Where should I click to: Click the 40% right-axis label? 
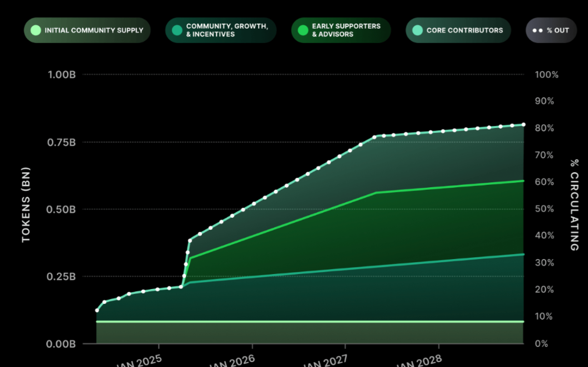click(x=544, y=235)
